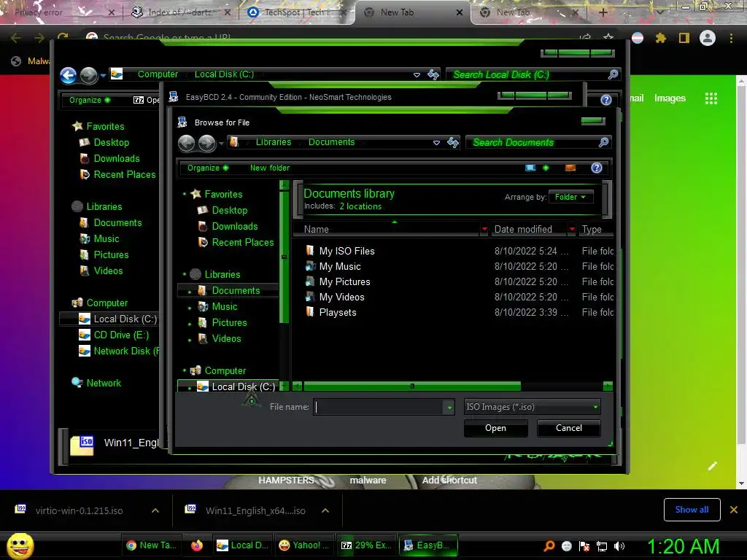This screenshot has width=747, height=560.
Task: Expand Win11_English download options chevron
Action: (x=325, y=510)
